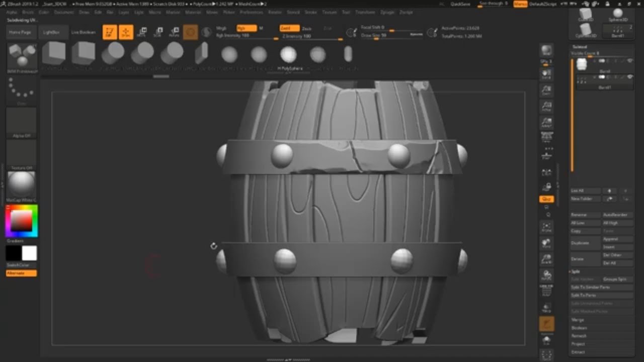The width and height of the screenshot is (644, 362).
Task: Click the Transp transparency icon
Action: tap(546, 308)
